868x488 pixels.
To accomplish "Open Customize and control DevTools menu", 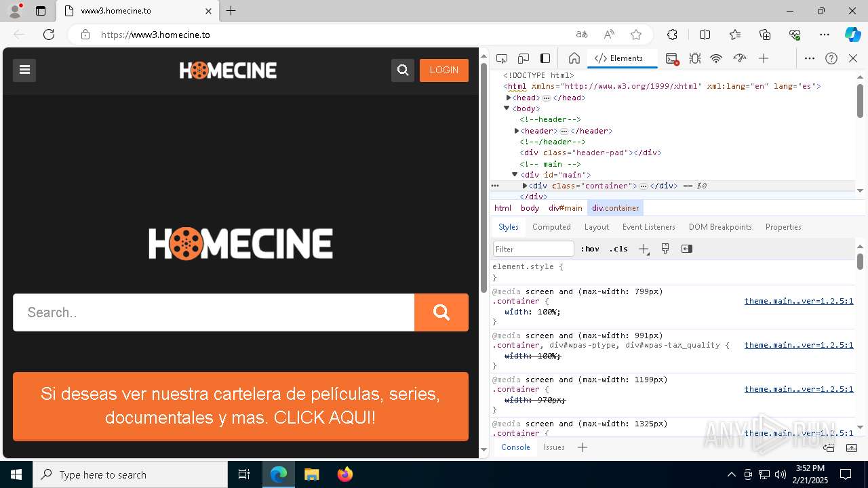I will pyautogui.click(x=810, y=58).
